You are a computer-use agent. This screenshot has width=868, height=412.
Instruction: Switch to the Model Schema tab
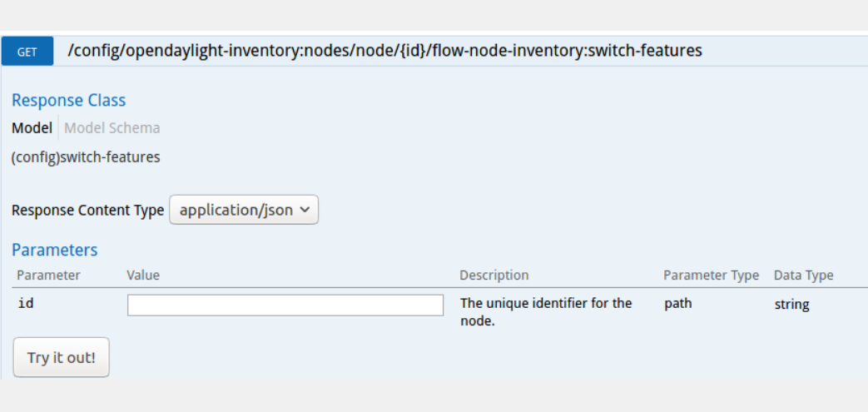[112, 128]
